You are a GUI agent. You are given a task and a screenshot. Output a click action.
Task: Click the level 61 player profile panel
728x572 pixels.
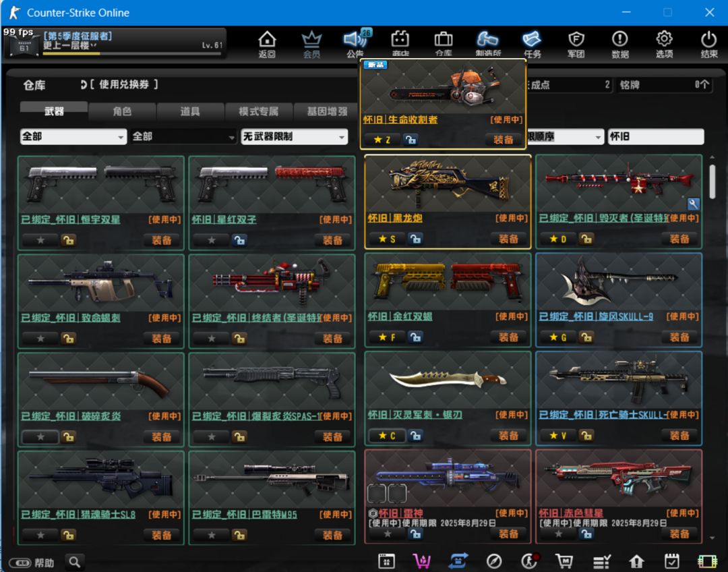point(115,43)
